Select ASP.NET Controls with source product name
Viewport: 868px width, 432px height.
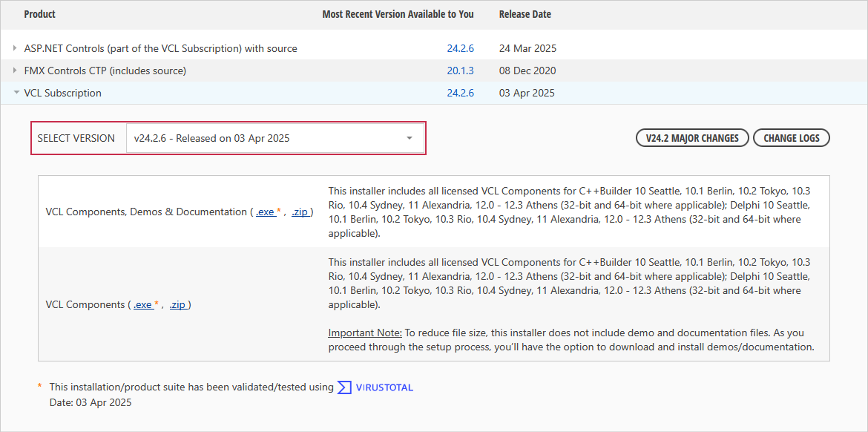tap(160, 48)
